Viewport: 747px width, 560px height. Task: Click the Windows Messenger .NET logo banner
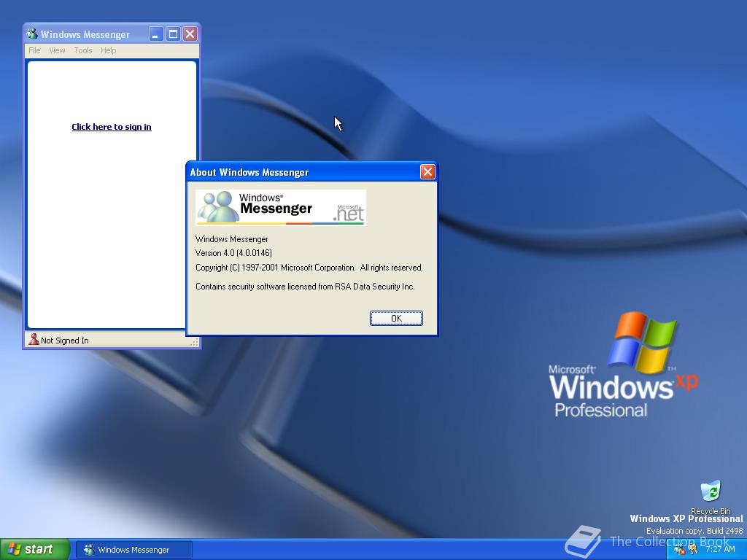[x=281, y=208]
